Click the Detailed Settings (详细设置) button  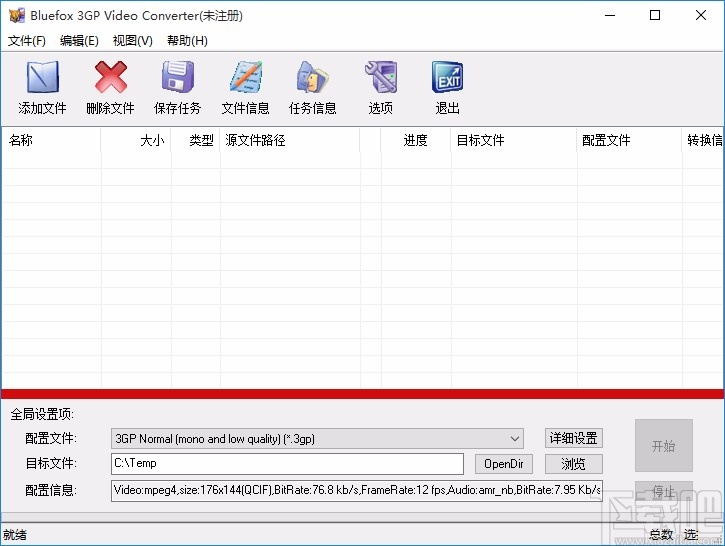coord(573,438)
